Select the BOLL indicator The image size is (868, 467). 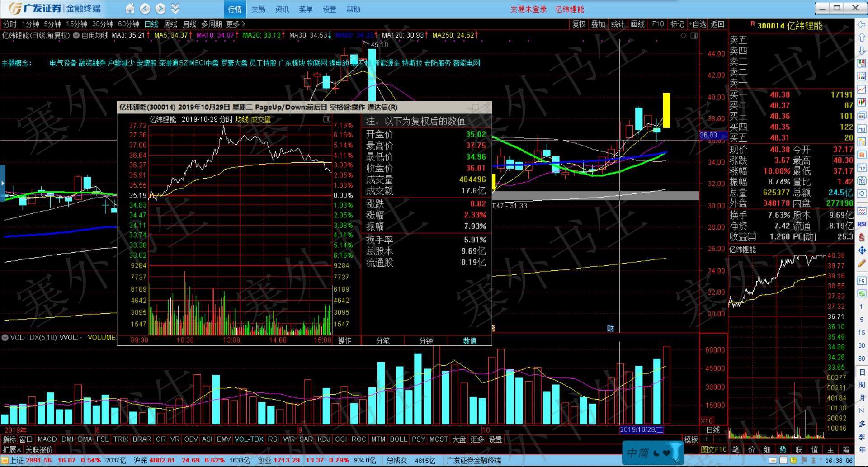click(398, 439)
